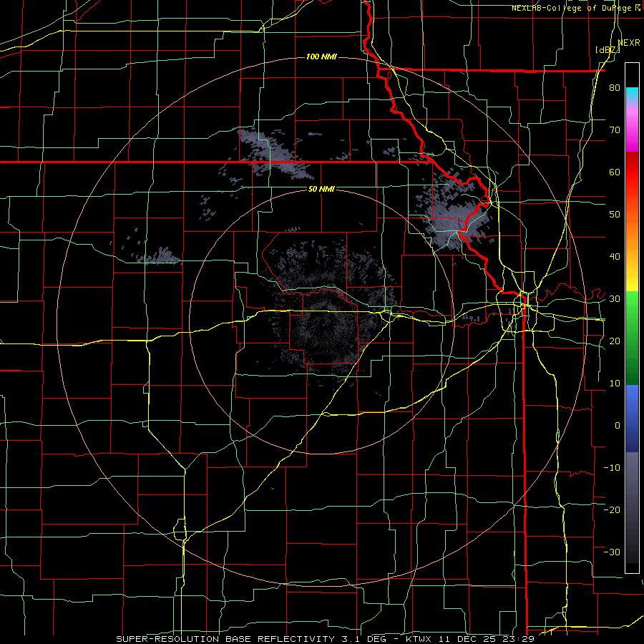Click the 10 value on the dBZ scale
This screenshot has width=644, height=644.
[615, 384]
